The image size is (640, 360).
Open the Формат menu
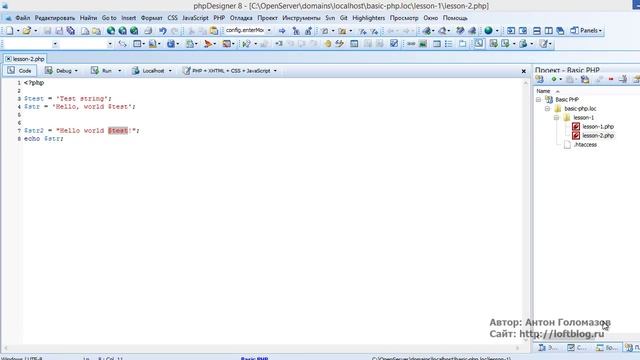151,18
